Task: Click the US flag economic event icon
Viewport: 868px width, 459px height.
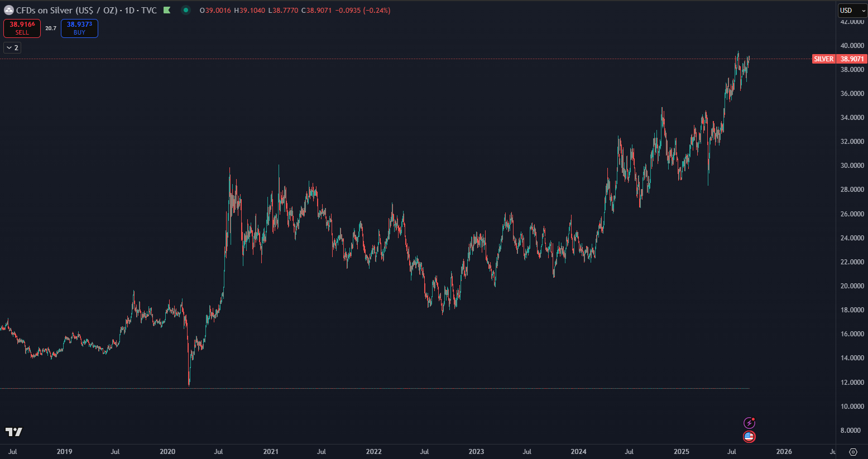Action: click(749, 437)
